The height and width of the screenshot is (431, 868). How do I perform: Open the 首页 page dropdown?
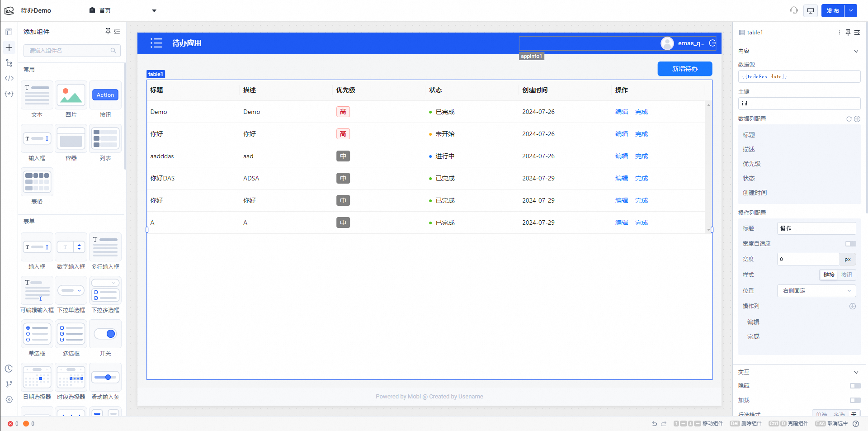154,10
